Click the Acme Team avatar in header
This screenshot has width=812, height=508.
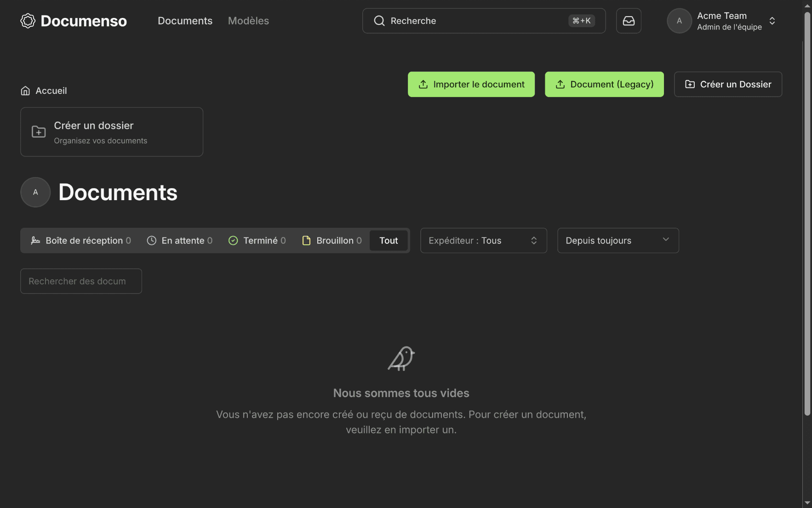(679, 21)
